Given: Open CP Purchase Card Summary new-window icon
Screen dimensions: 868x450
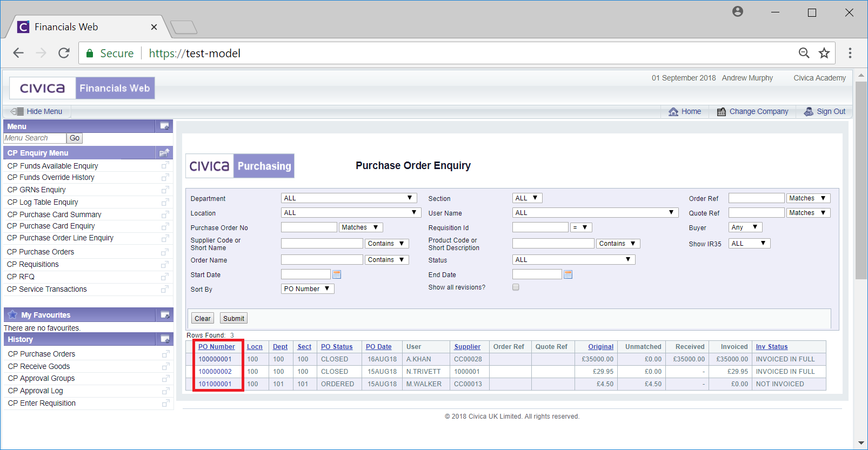Looking at the screenshot, I should [x=165, y=214].
